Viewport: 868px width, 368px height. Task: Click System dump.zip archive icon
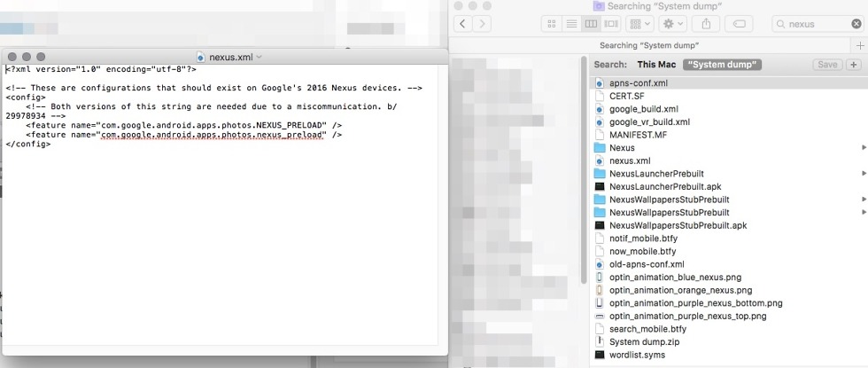(x=599, y=342)
